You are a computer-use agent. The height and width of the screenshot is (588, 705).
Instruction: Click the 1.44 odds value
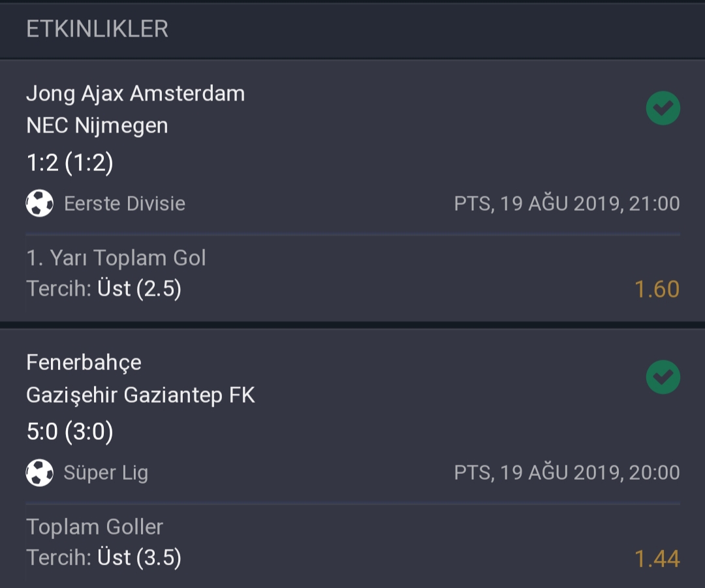coord(657,559)
